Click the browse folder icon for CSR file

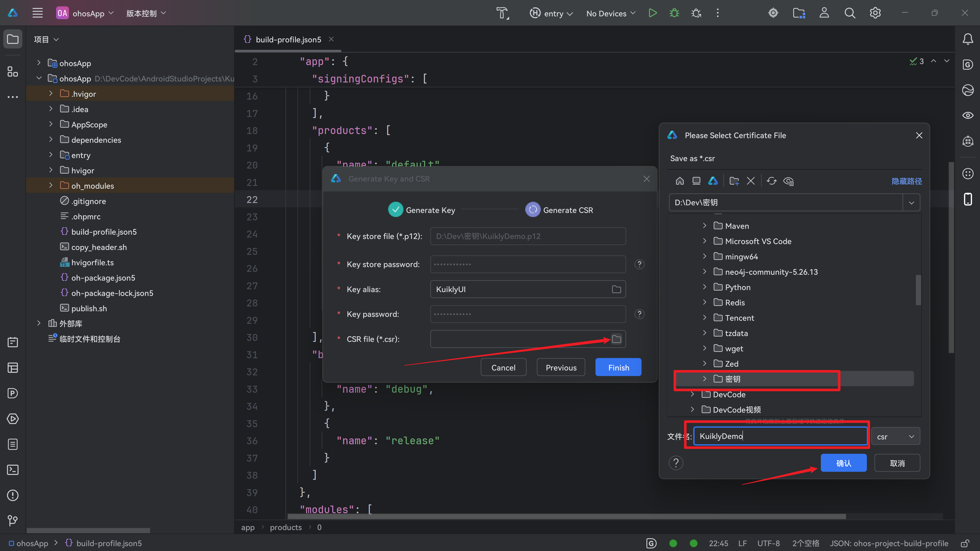(x=616, y=339)
